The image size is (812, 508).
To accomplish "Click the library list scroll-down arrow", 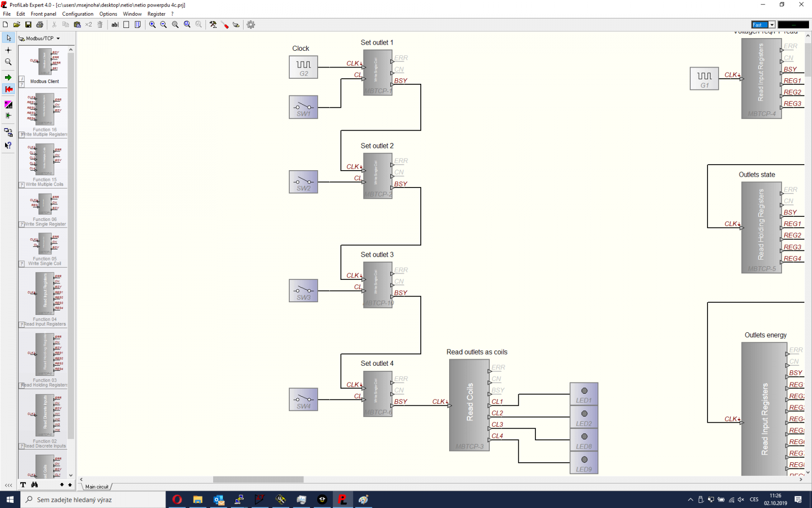I will click(71, 475).
